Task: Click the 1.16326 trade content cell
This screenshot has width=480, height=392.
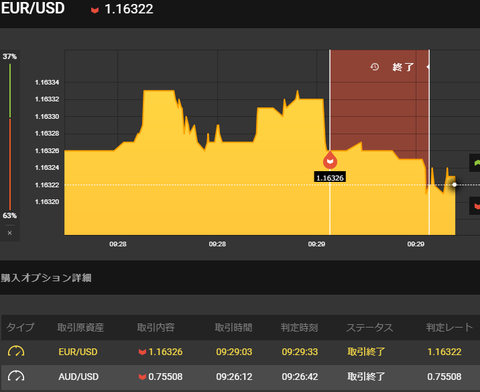Action: click(161, 352)
